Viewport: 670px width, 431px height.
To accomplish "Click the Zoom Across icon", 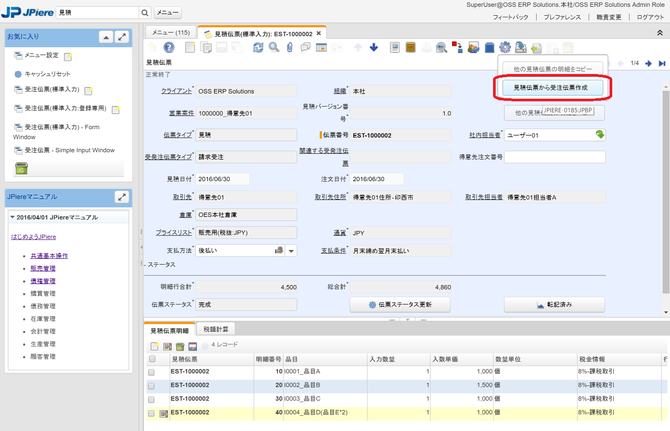I will click(441, 47).
